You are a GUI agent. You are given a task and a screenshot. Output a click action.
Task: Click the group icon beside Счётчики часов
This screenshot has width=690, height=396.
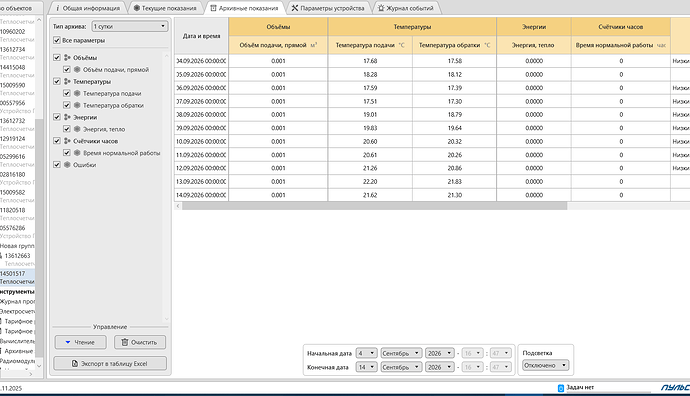(67, 141)
